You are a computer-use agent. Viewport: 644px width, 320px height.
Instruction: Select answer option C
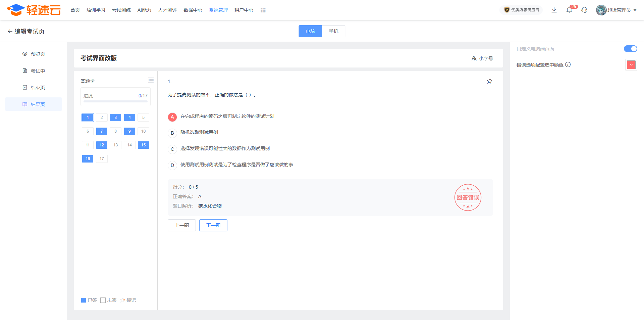pyautogui.click(x=172, y=149)
